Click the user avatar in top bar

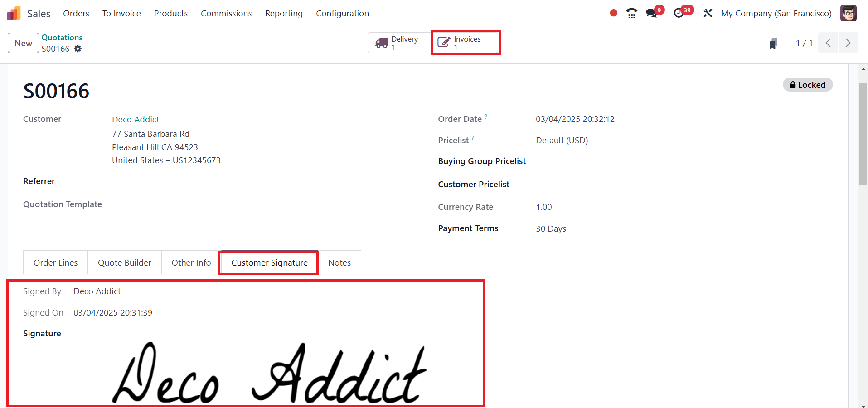[848, 13]
